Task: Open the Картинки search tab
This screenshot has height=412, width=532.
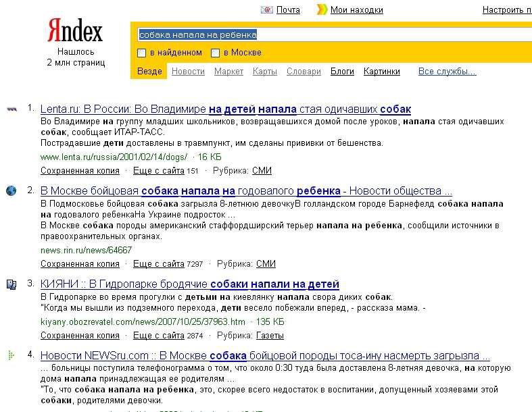Action: (x=381, y=71)
